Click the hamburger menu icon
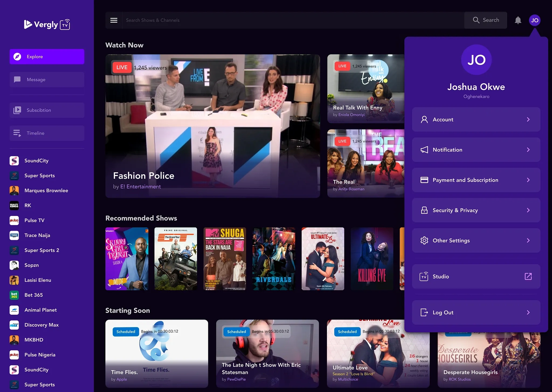The width and height of the screenshot is (552, 392). click(114, 20)
